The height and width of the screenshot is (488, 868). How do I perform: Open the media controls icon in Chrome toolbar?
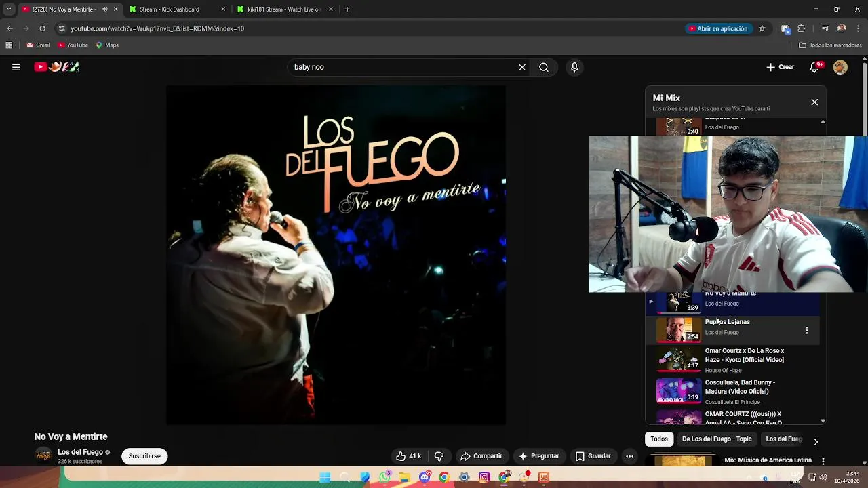point(825,28)
